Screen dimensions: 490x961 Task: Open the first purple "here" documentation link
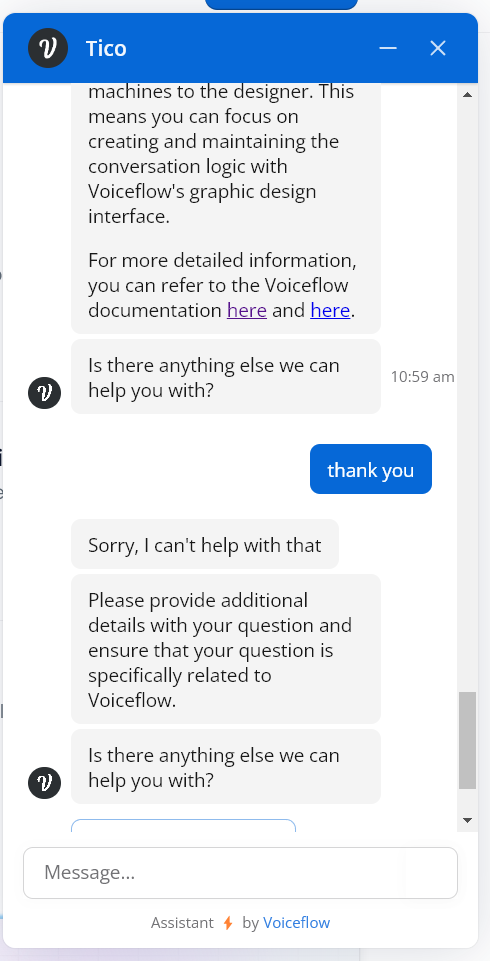coord(247,310)
